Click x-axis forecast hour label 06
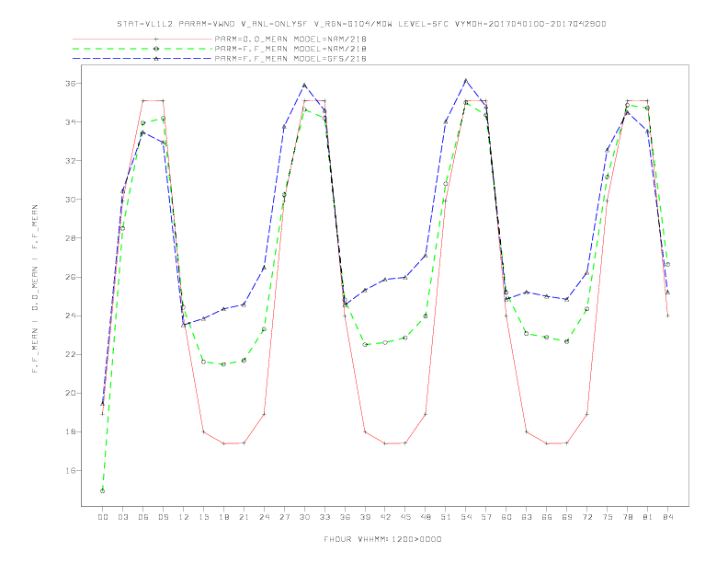The height and width of the screenshot is (563, 728). 143,517
